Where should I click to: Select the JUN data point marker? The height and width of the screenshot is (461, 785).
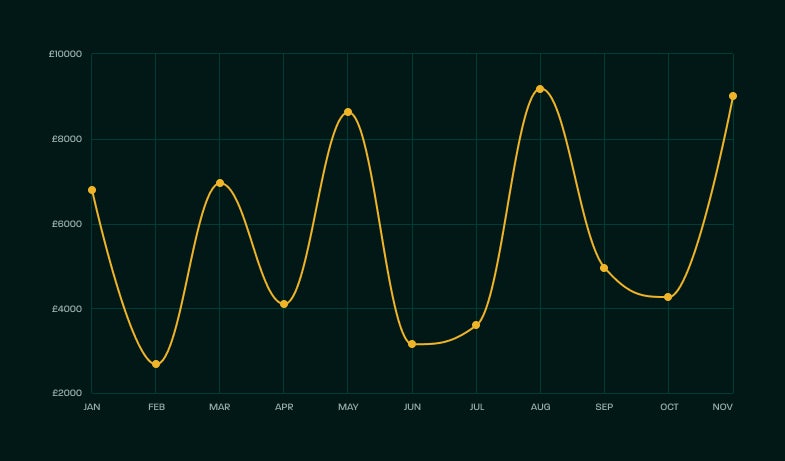pos(412,344)
